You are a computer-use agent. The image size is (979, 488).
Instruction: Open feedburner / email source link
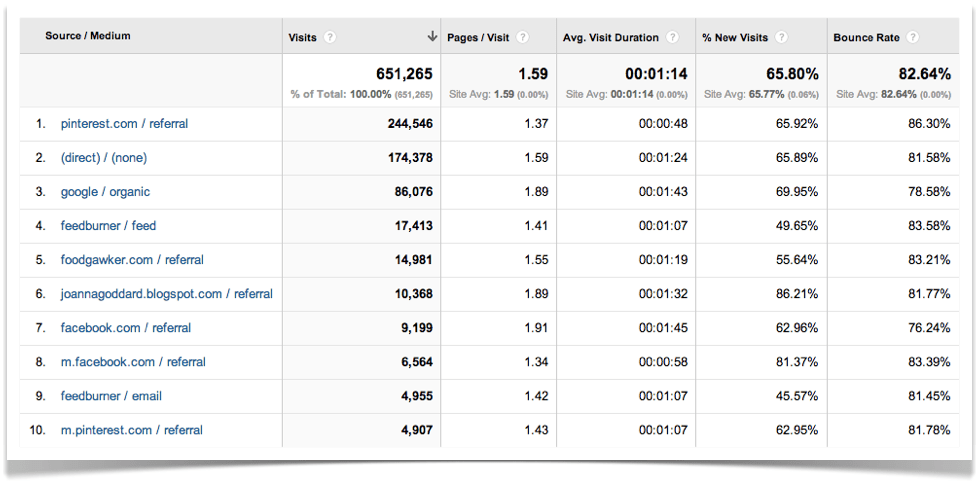(111, 396)
